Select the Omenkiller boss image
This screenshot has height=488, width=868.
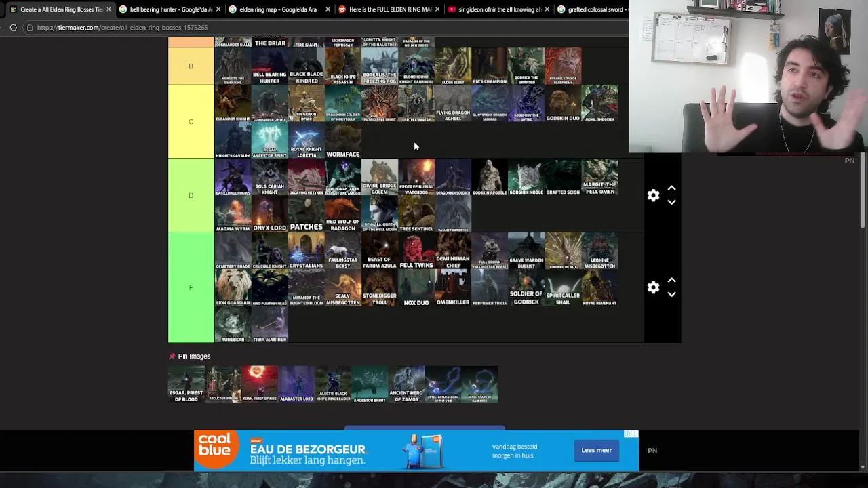pos(453,287)
